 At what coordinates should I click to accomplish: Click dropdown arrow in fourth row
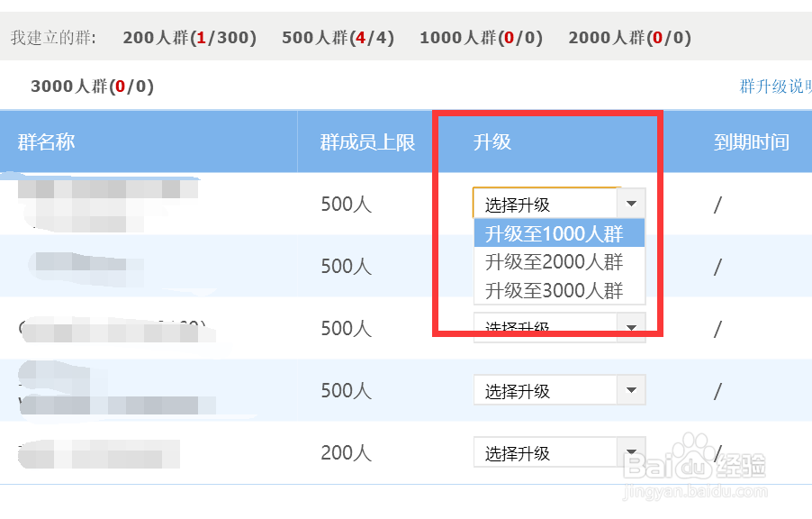(x=632, y=391)
